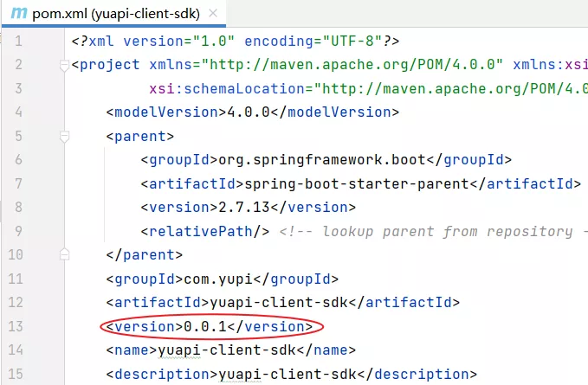Click yuapi-client-sdk in the artifactId line

click(x=279, y=302)
